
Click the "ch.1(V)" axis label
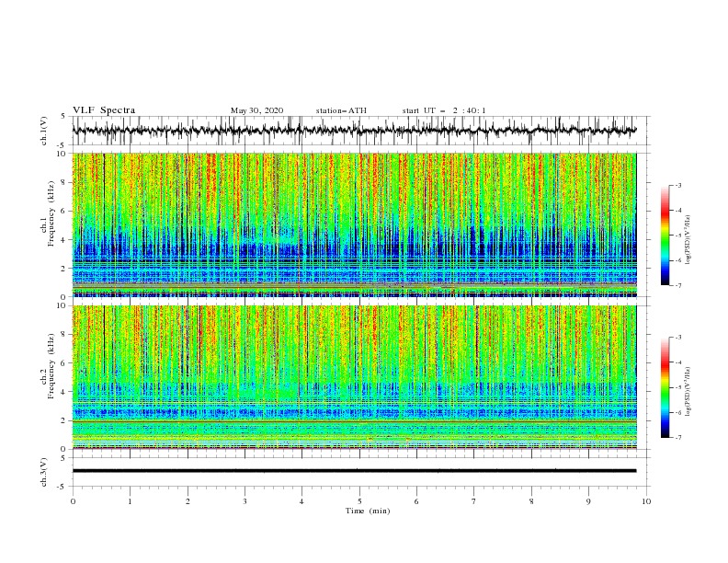44,131
